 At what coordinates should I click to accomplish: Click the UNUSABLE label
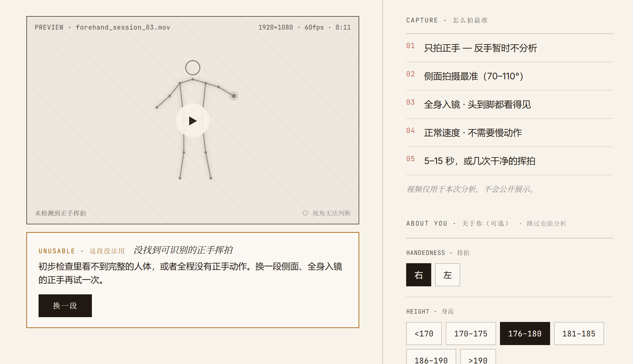(57, 251)
